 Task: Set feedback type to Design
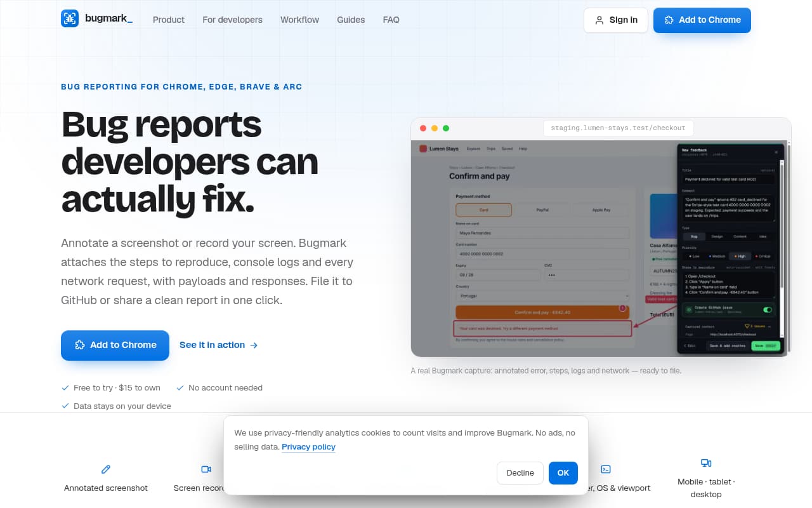tap(717, 236)
